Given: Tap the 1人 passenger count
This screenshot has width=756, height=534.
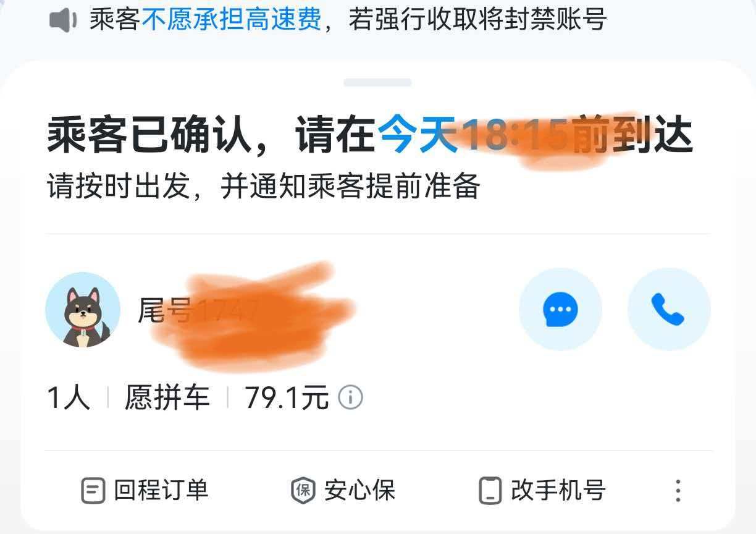Looking at the screenshot, I should pos(69,397).
